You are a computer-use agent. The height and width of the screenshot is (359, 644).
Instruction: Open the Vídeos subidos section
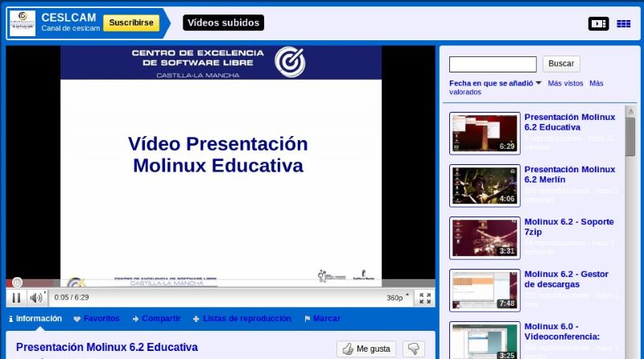coord(224,23)
